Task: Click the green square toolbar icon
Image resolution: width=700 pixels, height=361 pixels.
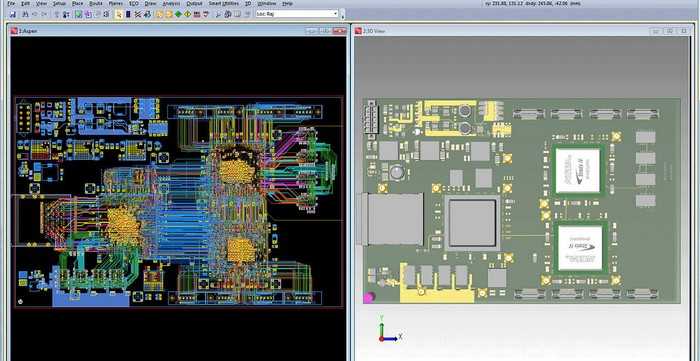Action: (x=78, y=14)
